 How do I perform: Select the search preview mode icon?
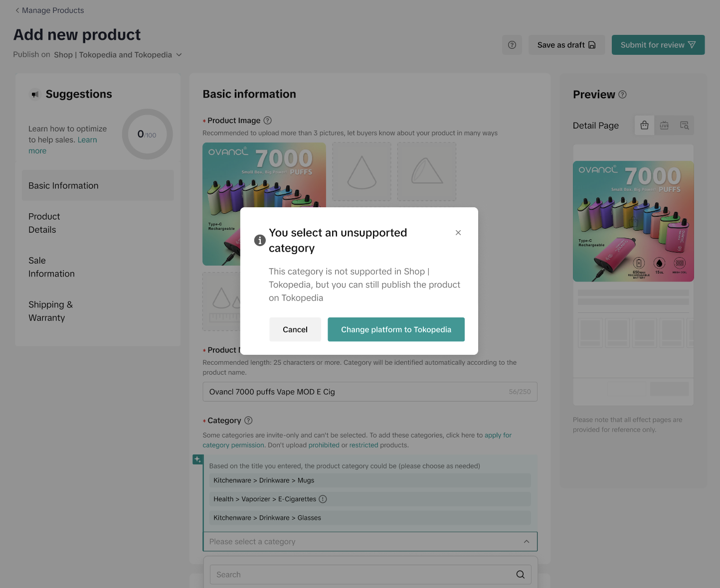pos(684,125)
